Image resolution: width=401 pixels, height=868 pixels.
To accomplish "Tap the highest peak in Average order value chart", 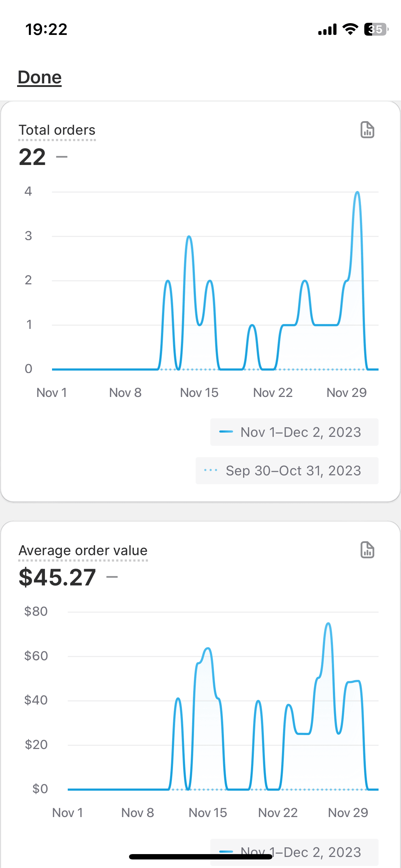I will click(328, 624).
